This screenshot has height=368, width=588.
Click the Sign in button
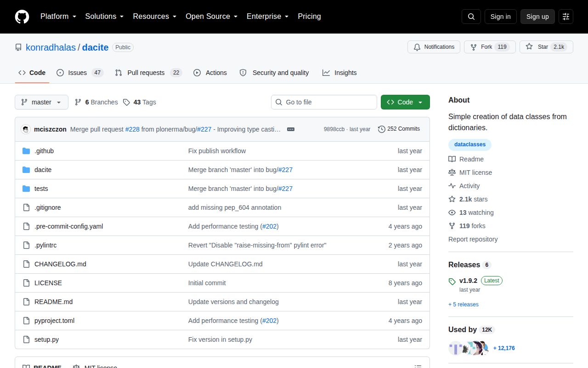(x=500, y=17)
